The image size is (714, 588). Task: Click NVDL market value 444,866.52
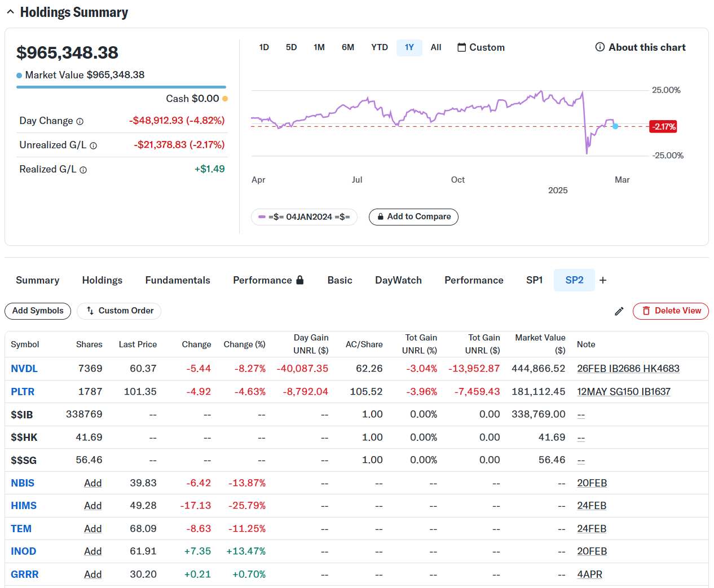(x=538, y=369)
